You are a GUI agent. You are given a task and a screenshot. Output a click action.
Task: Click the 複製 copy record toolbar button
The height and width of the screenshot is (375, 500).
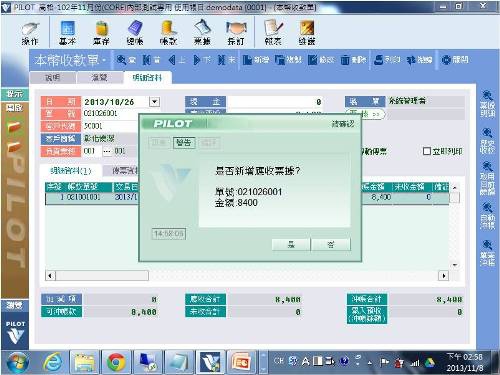(x=288, y=60)
